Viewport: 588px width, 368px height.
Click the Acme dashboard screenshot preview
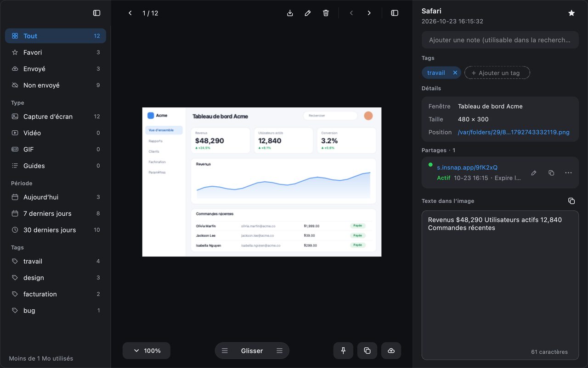point(262,182)
